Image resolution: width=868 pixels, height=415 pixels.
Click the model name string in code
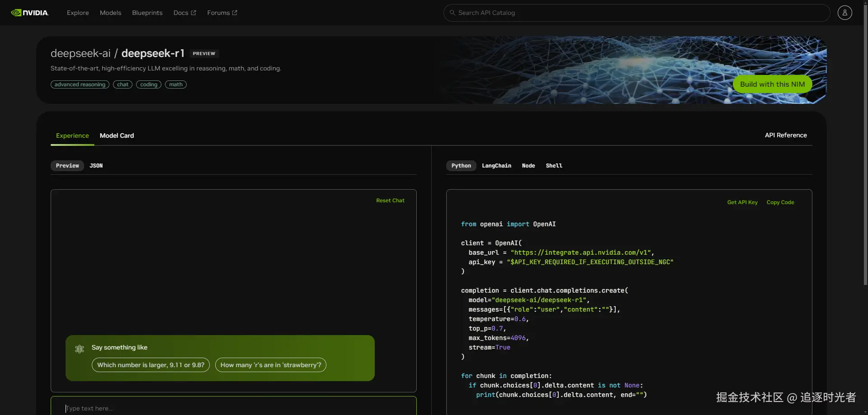539,300
